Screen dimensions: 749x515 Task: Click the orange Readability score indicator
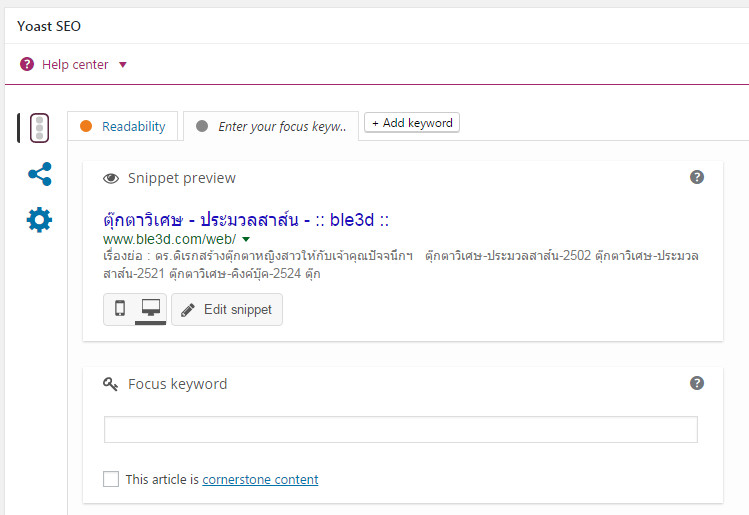point(86,126)
